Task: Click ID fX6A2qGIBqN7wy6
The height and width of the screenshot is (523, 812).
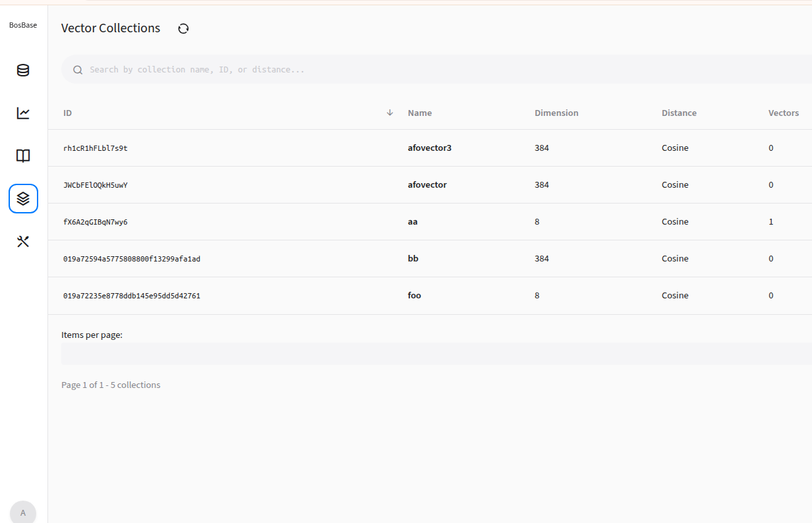Action: pyautogui.click(x=96, y=222)
